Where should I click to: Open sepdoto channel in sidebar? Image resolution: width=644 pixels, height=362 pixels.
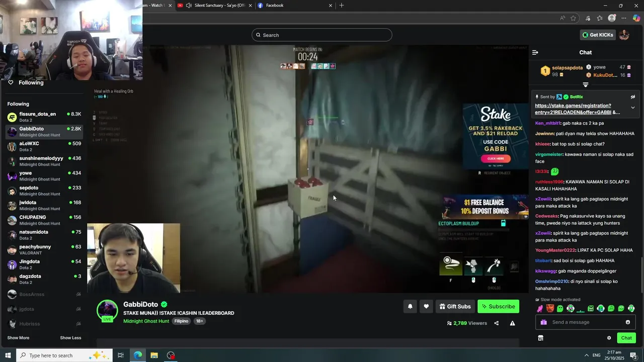[x=44, y=191]
